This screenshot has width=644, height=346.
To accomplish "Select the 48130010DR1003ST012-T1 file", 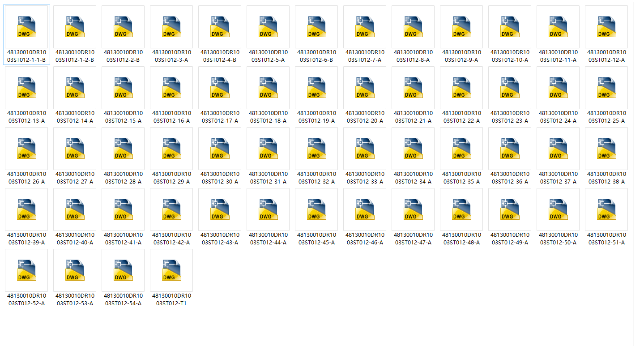I will pyautogui.click(x=171, y=270).
